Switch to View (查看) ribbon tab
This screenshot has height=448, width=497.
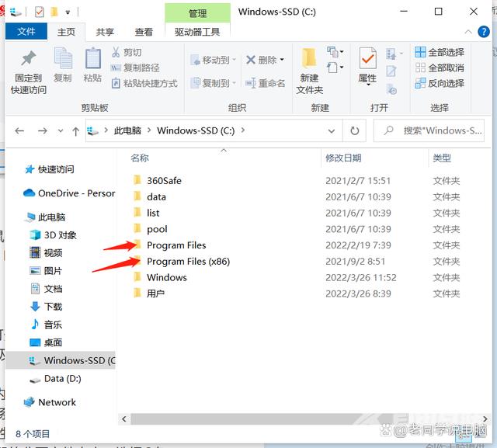144,32
